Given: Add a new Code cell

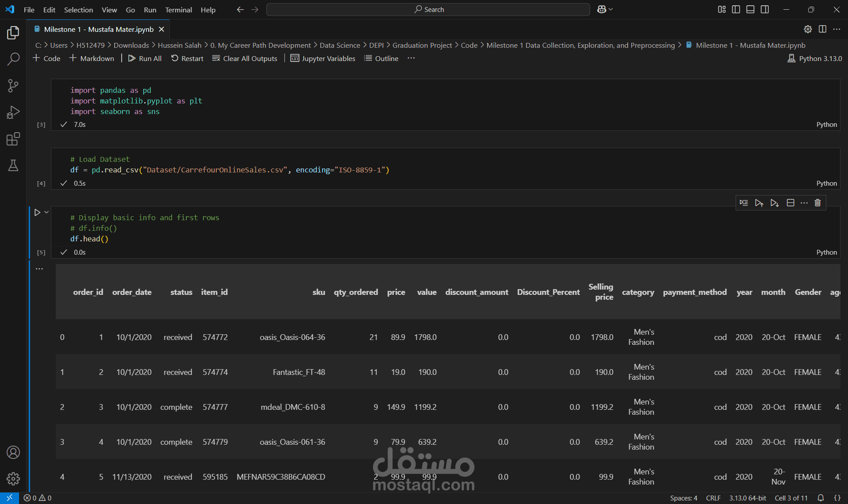Looking at the screenshot, I should [x=46, y=58].
